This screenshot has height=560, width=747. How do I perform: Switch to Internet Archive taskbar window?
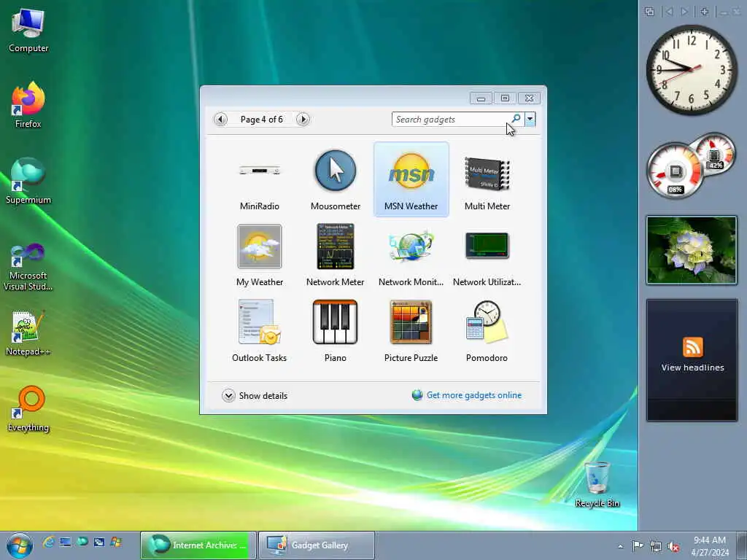(x=198, y=545)
